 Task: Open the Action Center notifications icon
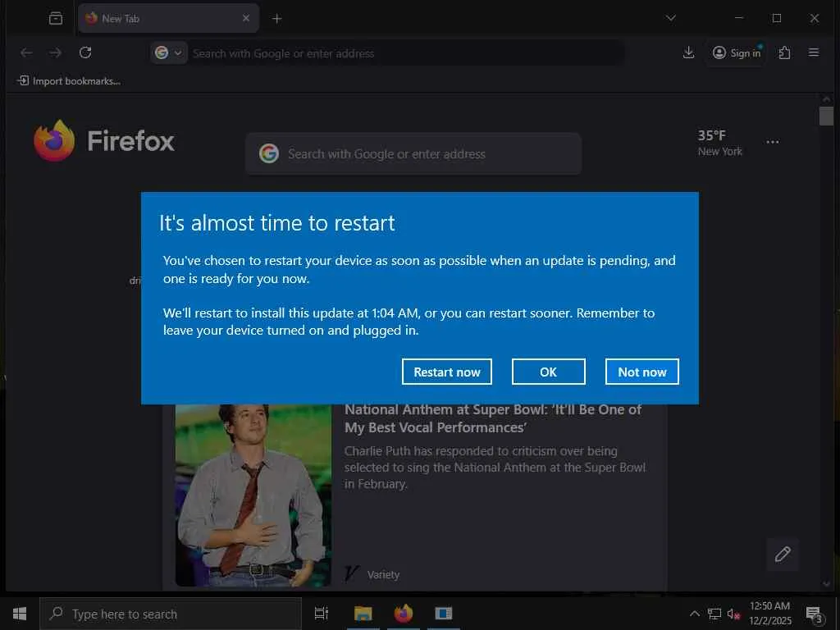click(x=815, y=614)
